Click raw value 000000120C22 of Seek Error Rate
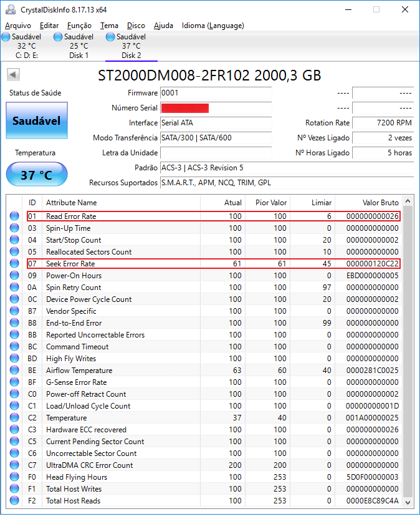Viewport: 420px width, 519px height. [x=373, y=264]
